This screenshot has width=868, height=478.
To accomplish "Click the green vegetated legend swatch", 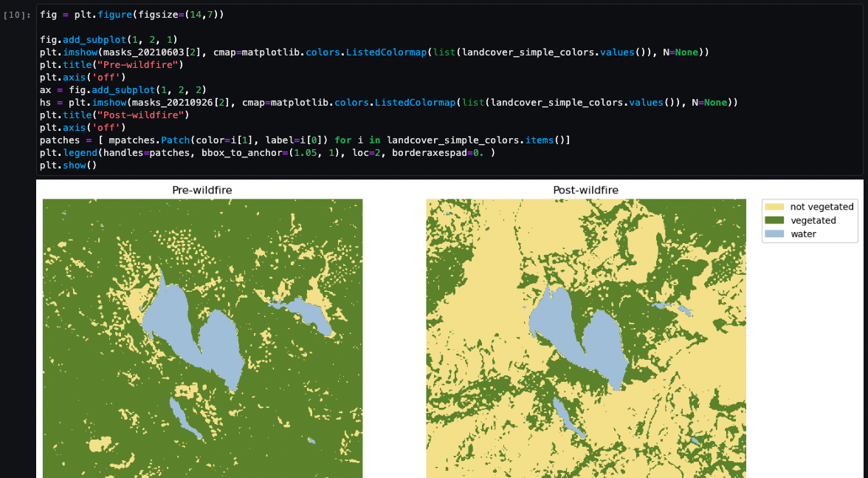I will [x=774, y=220].
